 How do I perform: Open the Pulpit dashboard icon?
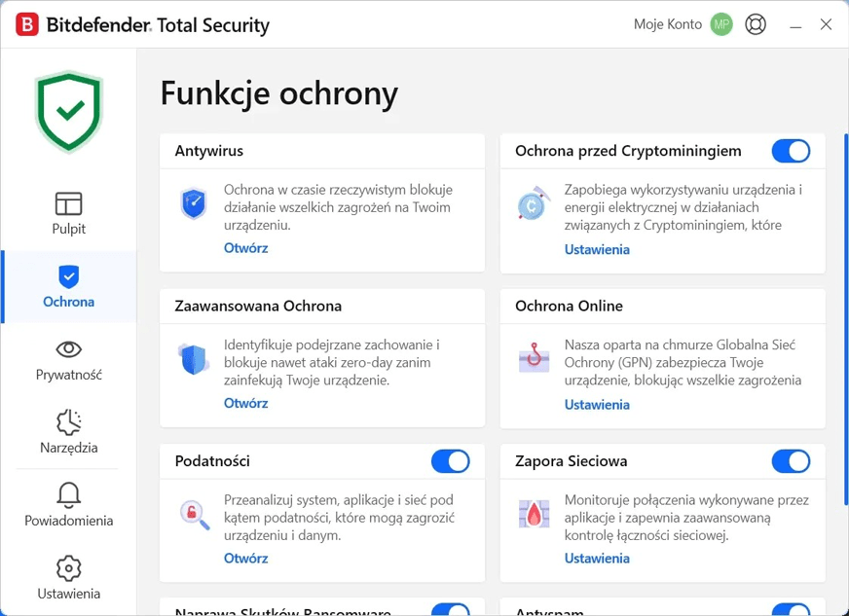pos(69,204)
